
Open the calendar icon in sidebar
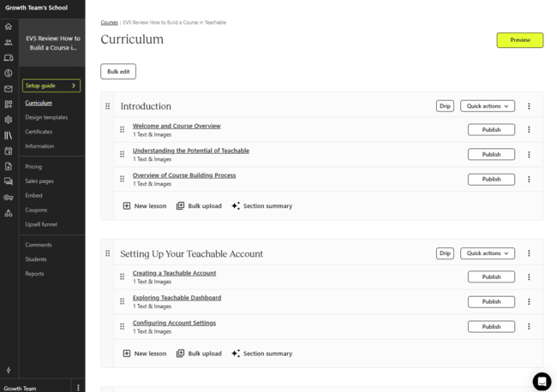pos(9,151)
